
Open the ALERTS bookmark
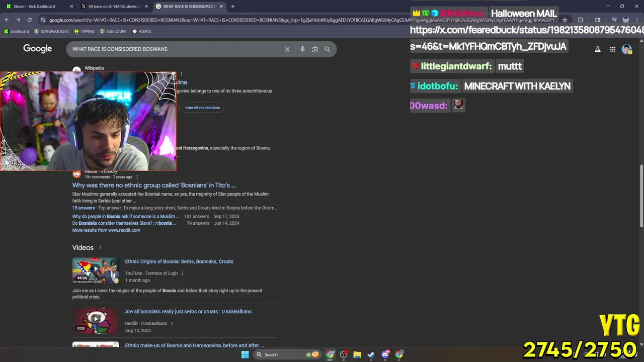click(141, 31)
